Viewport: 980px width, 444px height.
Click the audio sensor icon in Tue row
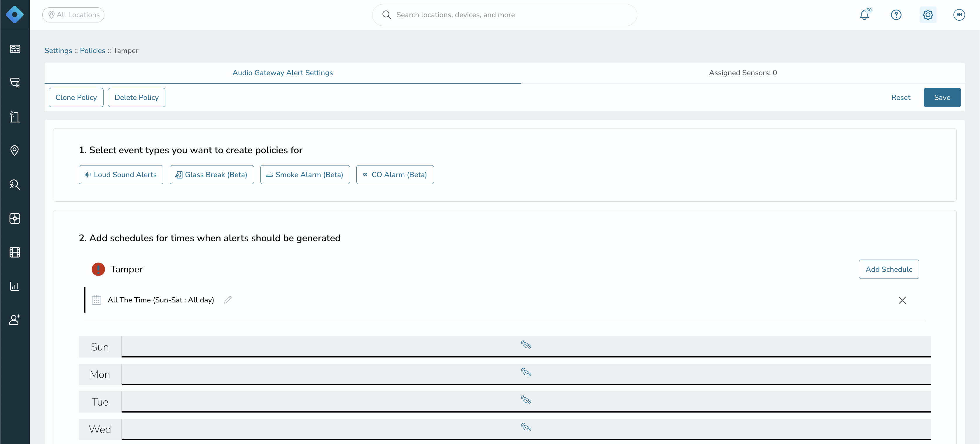[x=526, y=399]
